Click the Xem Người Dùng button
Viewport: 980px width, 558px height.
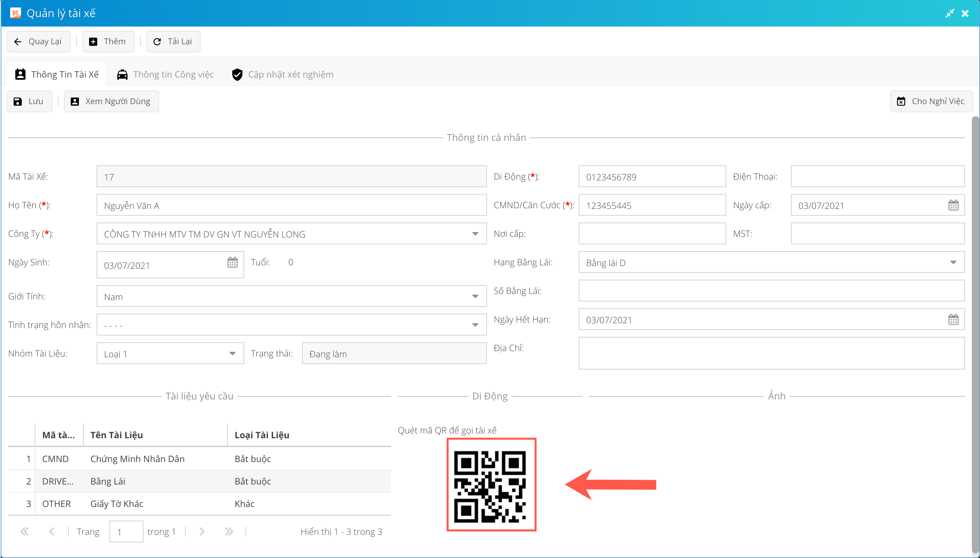click(111, 101)
